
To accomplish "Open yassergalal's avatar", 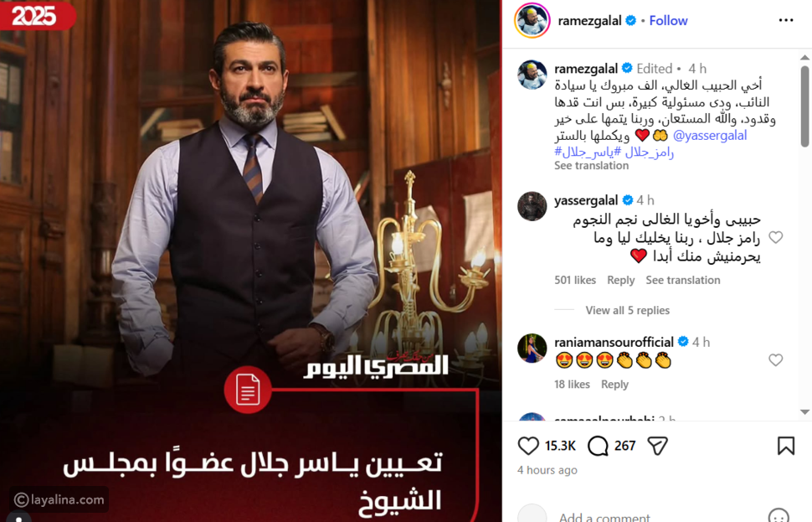I will (x=532, y=206).
